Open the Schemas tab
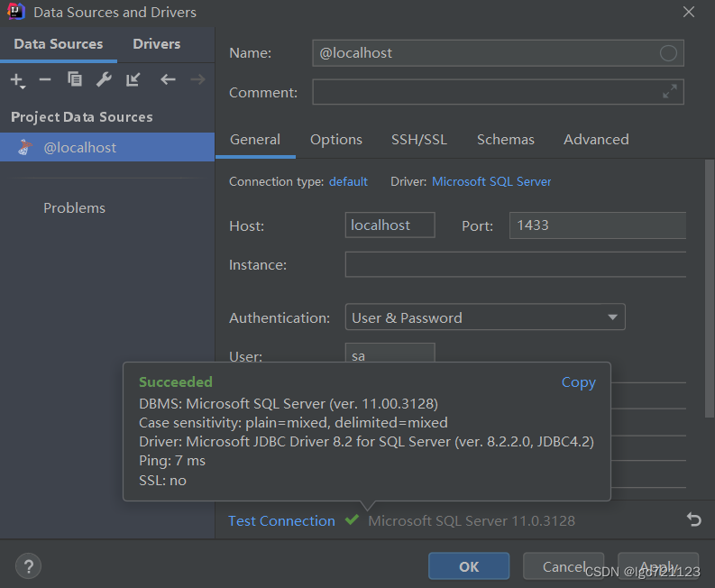Image resolution: width=715 pixels, height=588 pixels. click(505, 140)
